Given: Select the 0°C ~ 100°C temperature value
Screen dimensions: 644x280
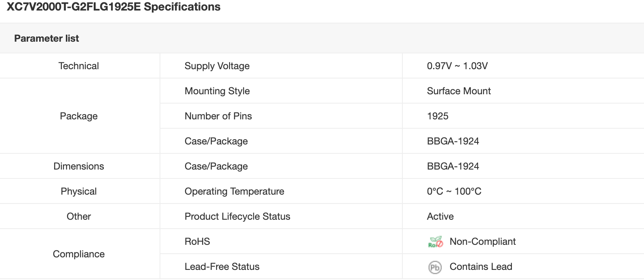Looking at the screenshot, I should 454,191.
